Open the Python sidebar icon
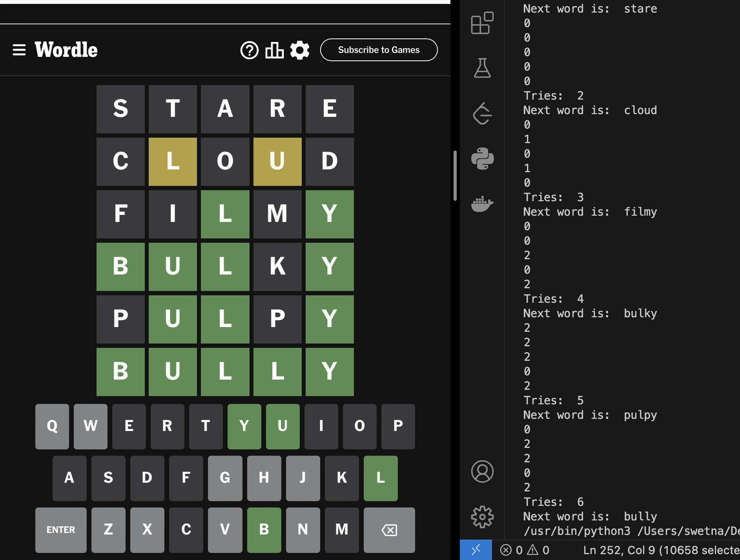Screen dimensions: 740x560 pos(482,159)
